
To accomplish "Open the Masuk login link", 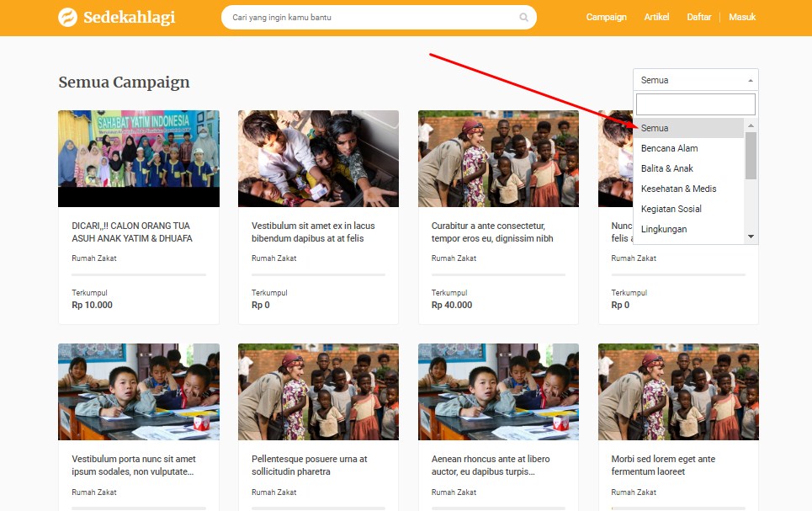I will coord(742,17).
